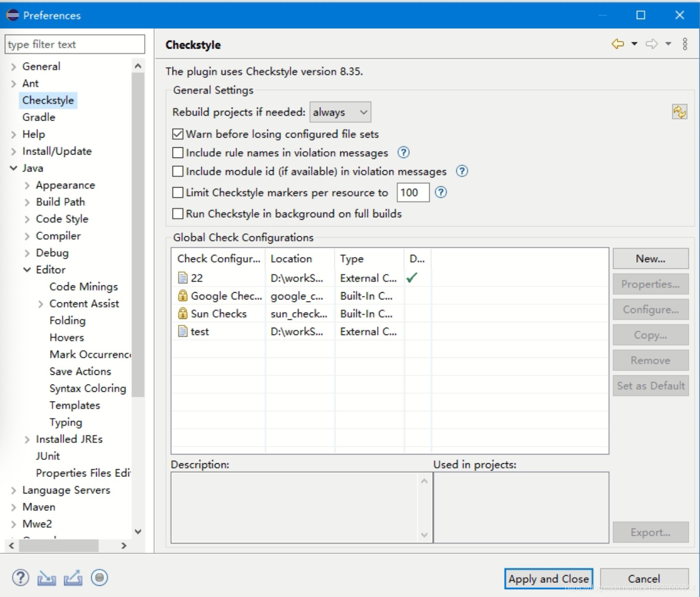This screenshot has height=597, width=700.
Task: Edit the Limit Checkstyle markers value field
Action: 412,193
